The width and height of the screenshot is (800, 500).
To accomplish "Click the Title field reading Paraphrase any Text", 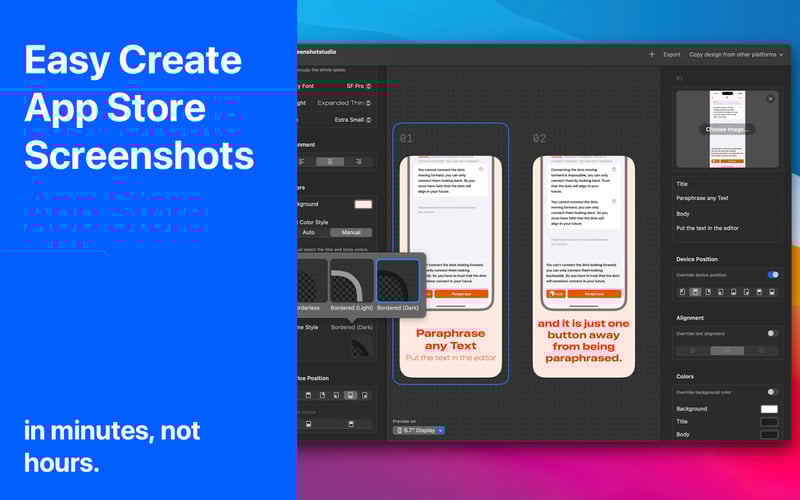I will 727,198.
